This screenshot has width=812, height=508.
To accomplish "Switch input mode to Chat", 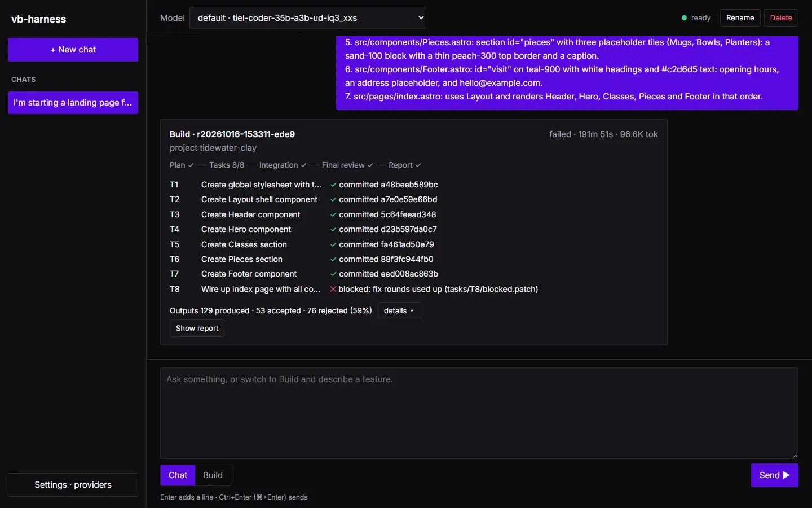I will click(178, 475).
